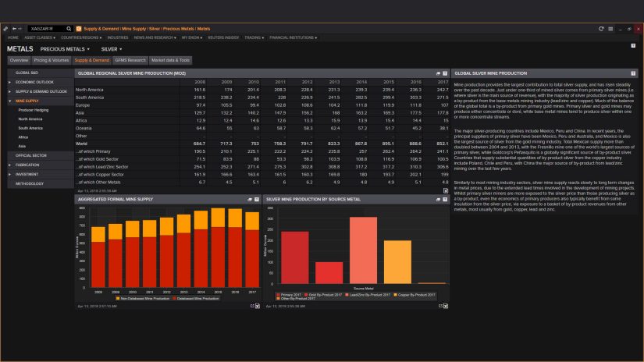
Task: Click the pin icon in title bar
Action: click(5, 29)
